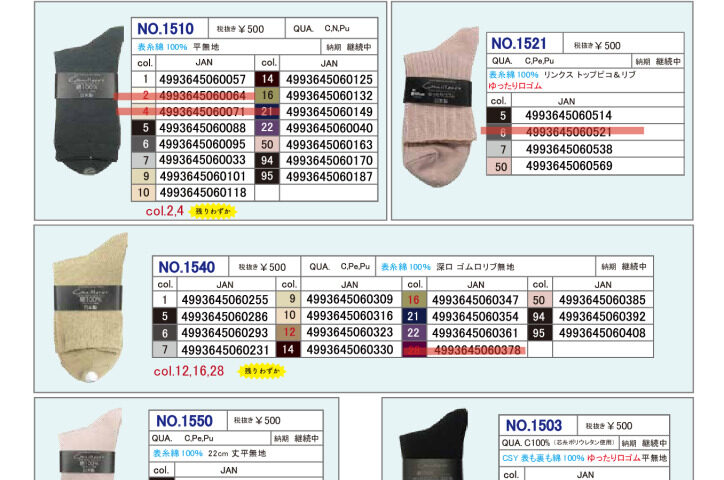The height and width of the screenshot is (480, 724).
Task: Choose navy swatch 21 in the NO.1540 table
Action: coord(413,316)
